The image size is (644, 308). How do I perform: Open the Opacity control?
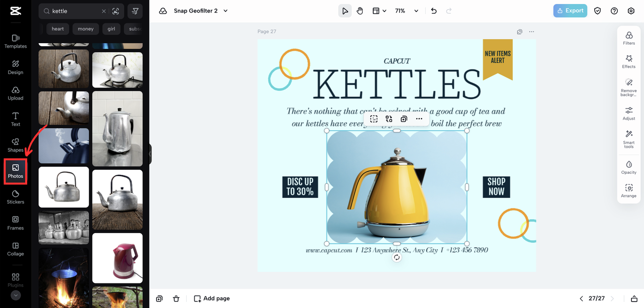pos(629,167)
